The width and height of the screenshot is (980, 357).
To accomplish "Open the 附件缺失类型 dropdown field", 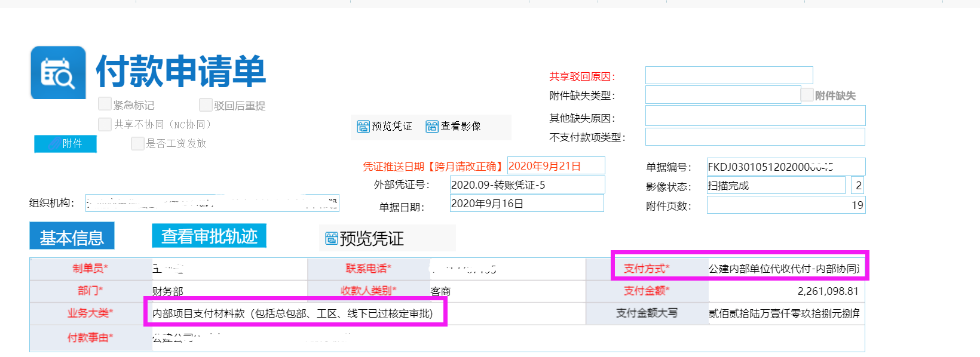I will click(722, 95).
